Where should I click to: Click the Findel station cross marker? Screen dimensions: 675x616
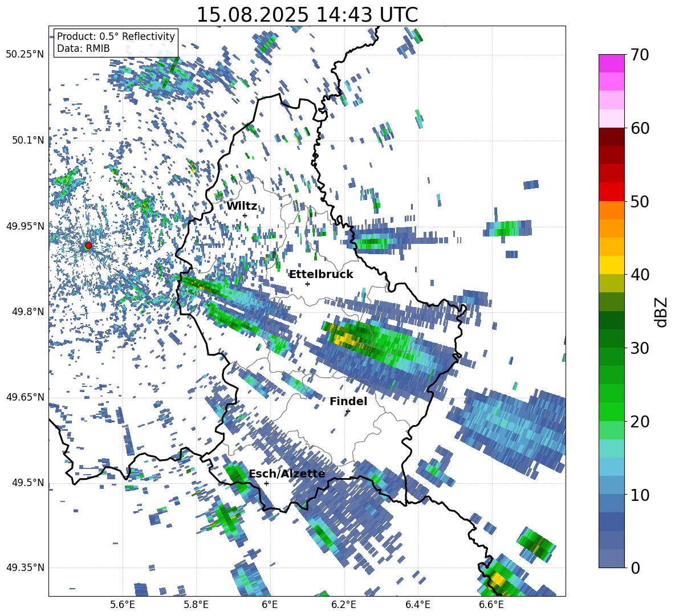[348, 411]
